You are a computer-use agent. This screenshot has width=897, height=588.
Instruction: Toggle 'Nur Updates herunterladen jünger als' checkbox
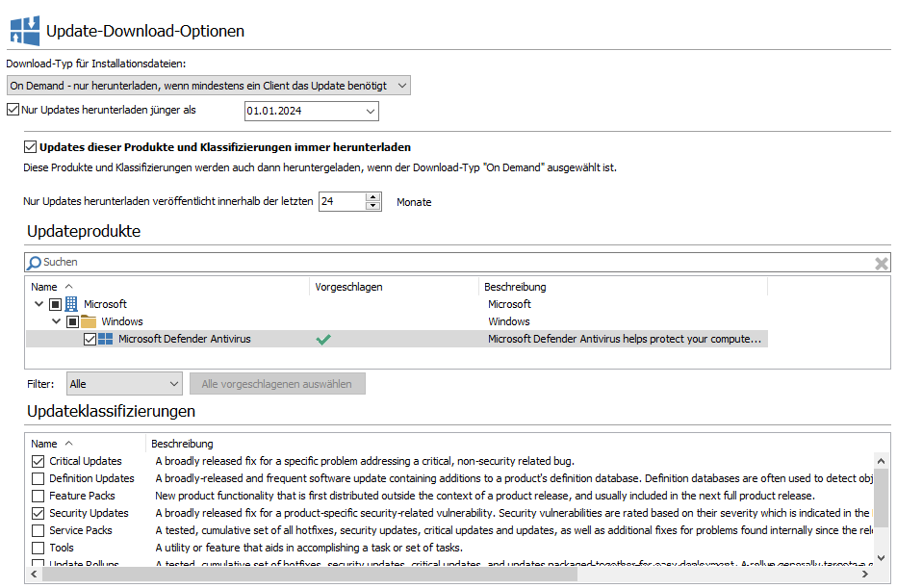point(13,110)
